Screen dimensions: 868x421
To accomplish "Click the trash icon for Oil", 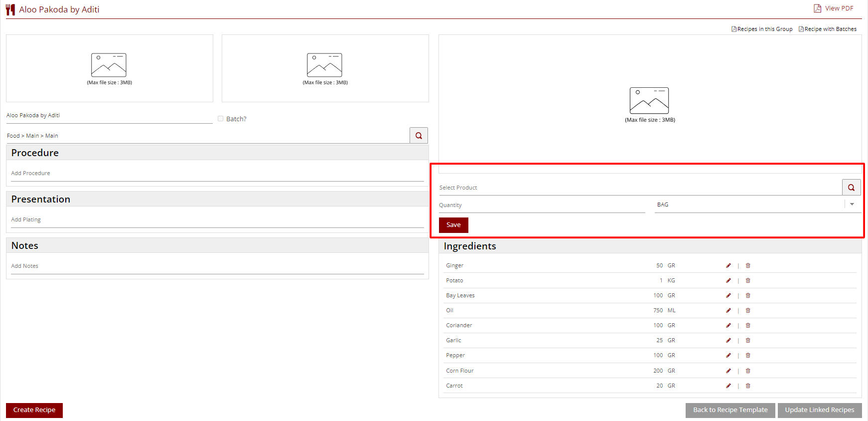I will tap(748, 310).
